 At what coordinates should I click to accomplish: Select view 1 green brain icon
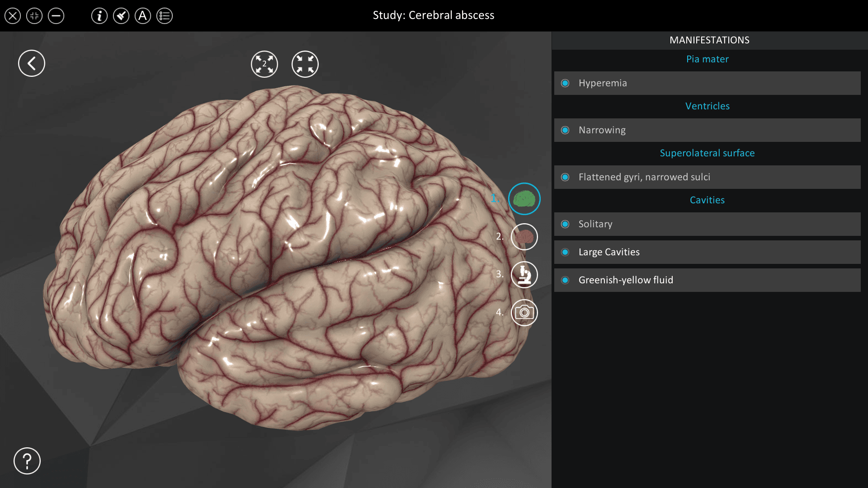[524, 199]
